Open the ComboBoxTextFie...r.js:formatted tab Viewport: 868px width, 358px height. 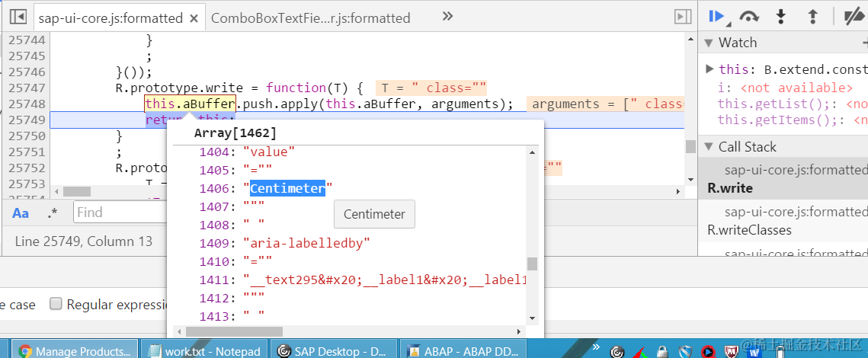tap(311, 18)
